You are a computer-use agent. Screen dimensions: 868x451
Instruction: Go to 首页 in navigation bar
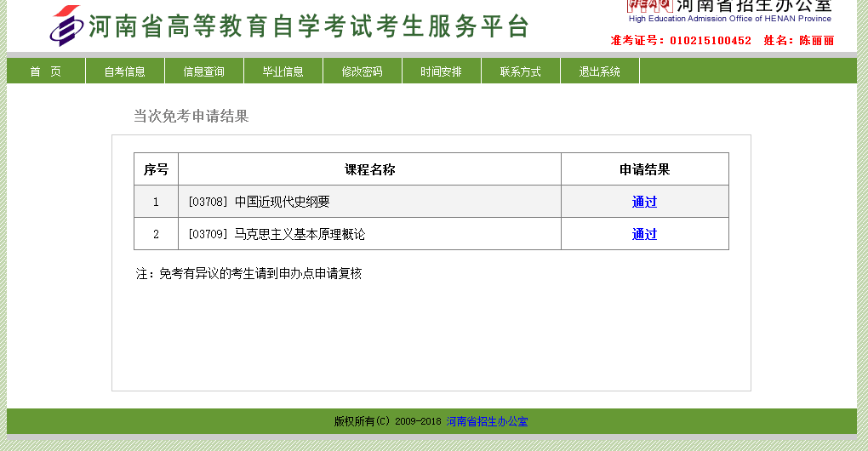coord(46,71)
